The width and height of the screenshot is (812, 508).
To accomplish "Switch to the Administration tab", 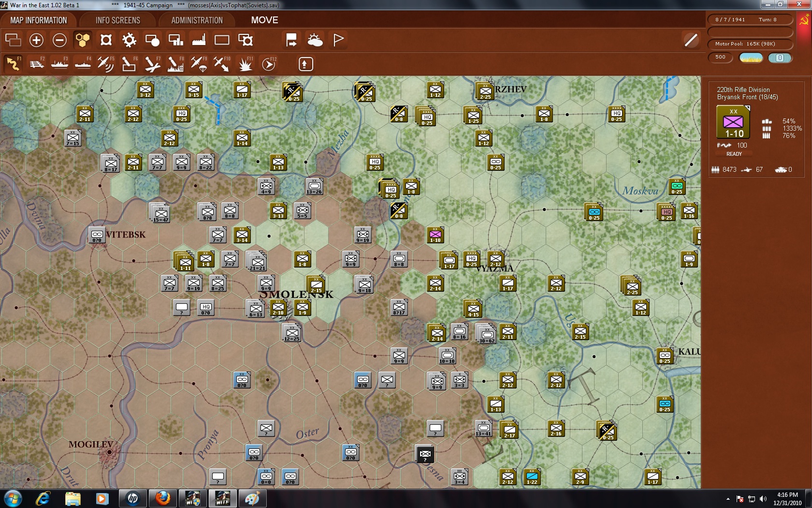I will click(197, 20).
